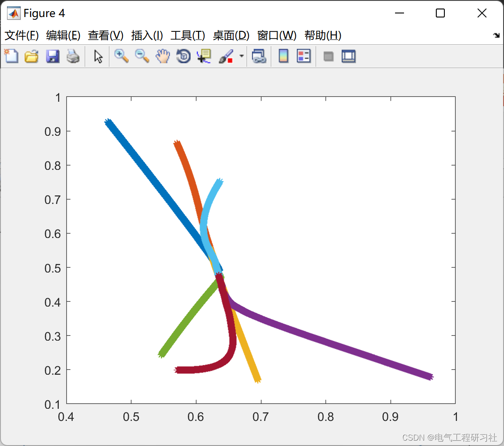Image resolution: width=504 pixels, height=446 pixels.
Task: Click the MATLAB logo in the title bar
Action: pyautogui.click(x=13, y=13)
